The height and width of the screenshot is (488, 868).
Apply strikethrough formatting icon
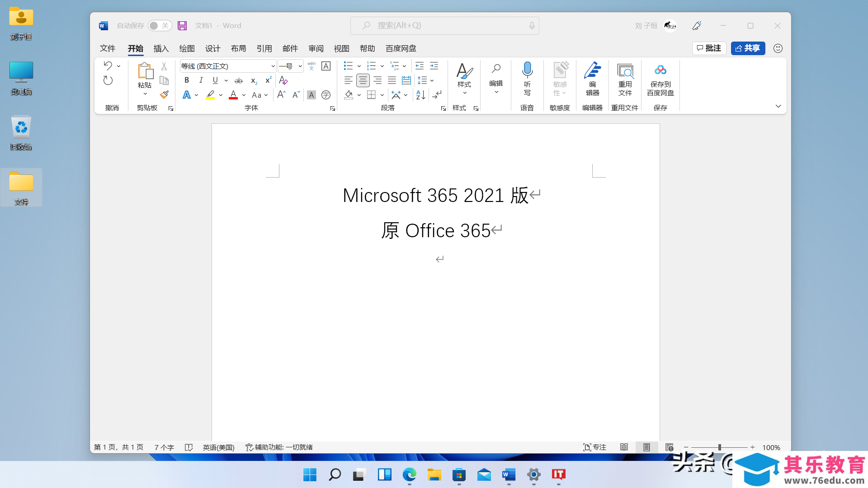[x=239, y=80]
